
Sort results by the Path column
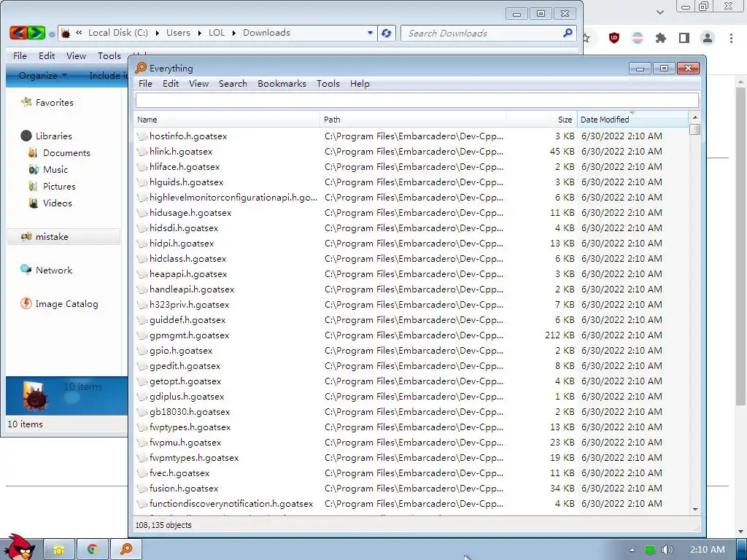[x=413, y=120]
